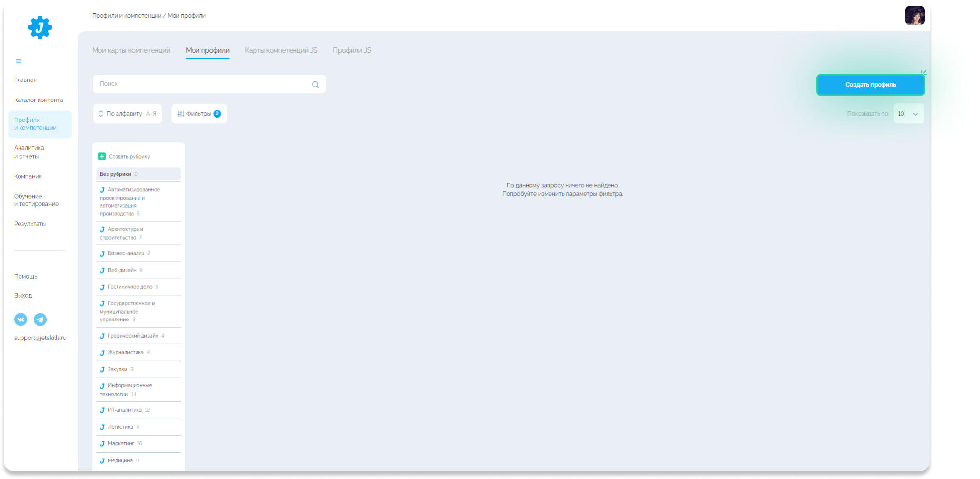Select Архитектура и строительство rubric

click(x=138, y=234)
